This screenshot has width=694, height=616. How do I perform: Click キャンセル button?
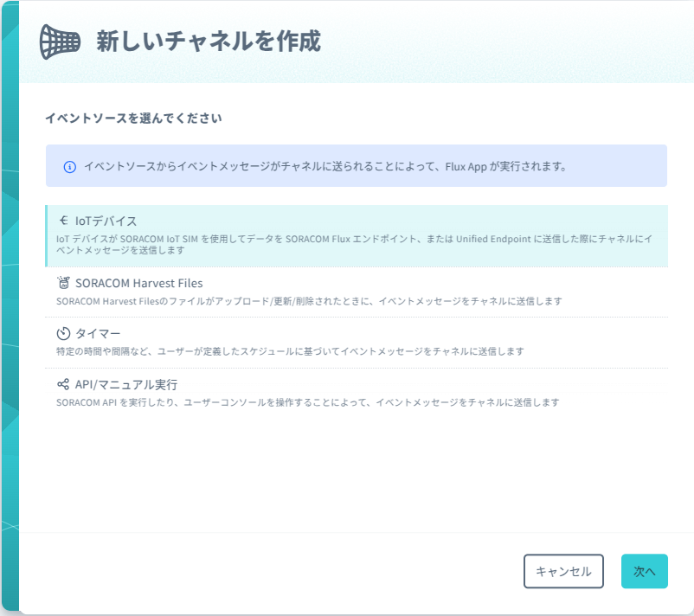[563, 571]
